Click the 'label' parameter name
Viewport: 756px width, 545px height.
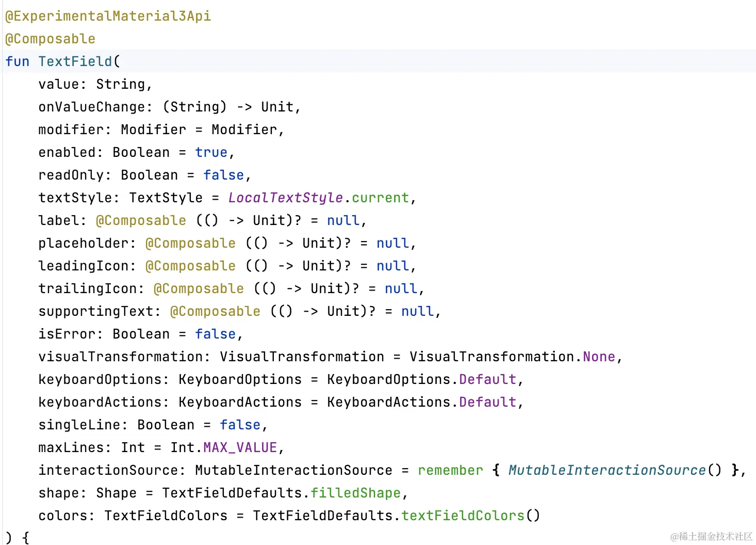pyautogui.click(x=59, y=220)
